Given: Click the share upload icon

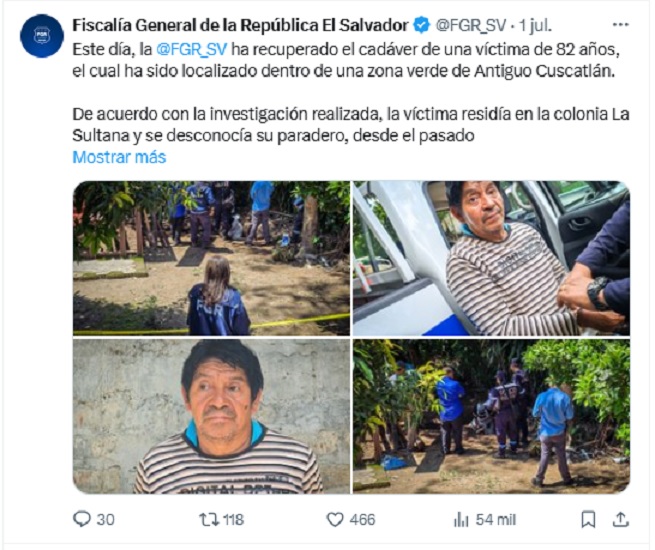Looking at the screenshot, I should coord(621,520).
